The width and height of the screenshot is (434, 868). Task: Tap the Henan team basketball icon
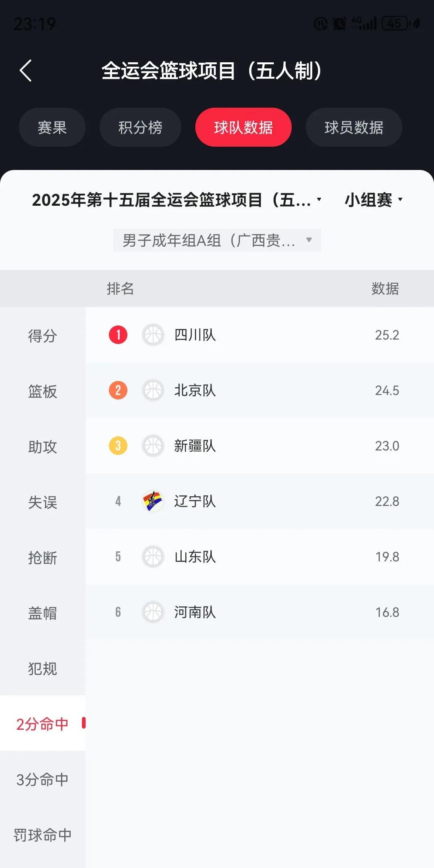point(153,612)
